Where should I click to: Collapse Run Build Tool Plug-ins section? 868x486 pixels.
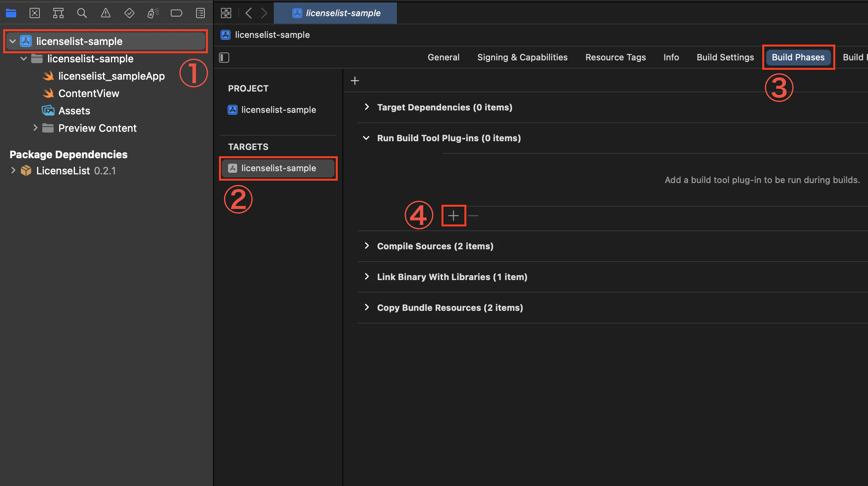367,138
